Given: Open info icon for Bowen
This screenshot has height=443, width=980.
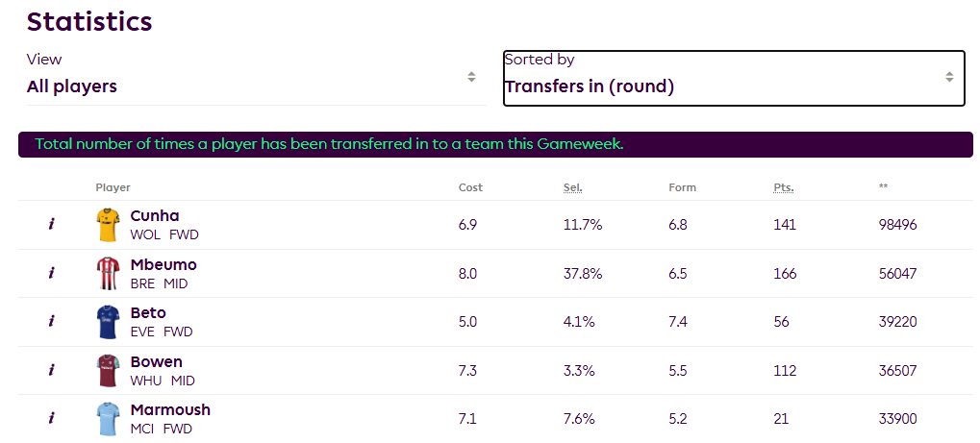Looking at the screenshot, I should click(x=51, y=370).
